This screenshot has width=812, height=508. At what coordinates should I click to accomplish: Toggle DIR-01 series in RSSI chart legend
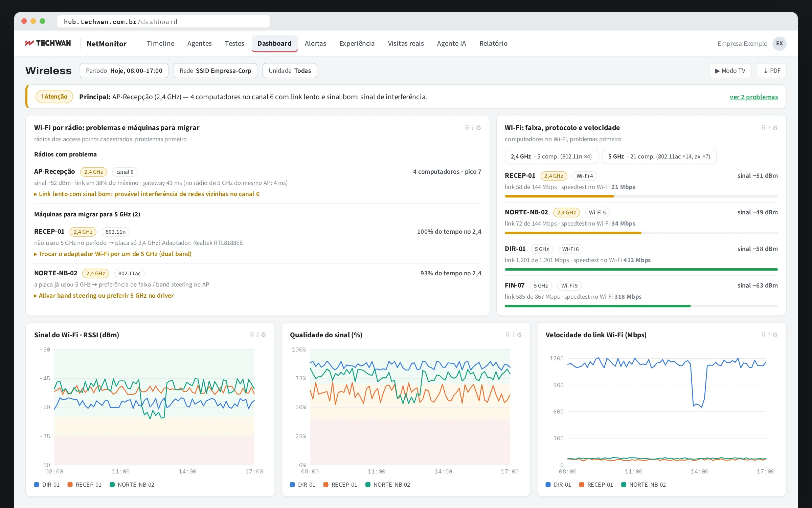click(47, 485)
